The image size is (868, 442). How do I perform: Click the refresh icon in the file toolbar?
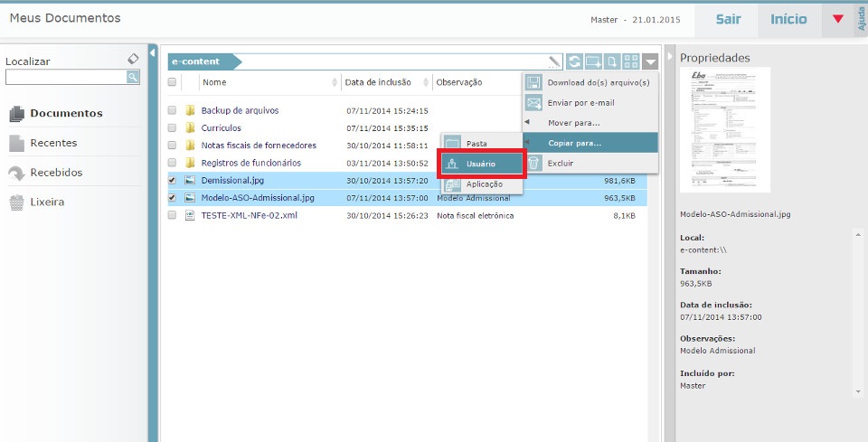(575, 61)
